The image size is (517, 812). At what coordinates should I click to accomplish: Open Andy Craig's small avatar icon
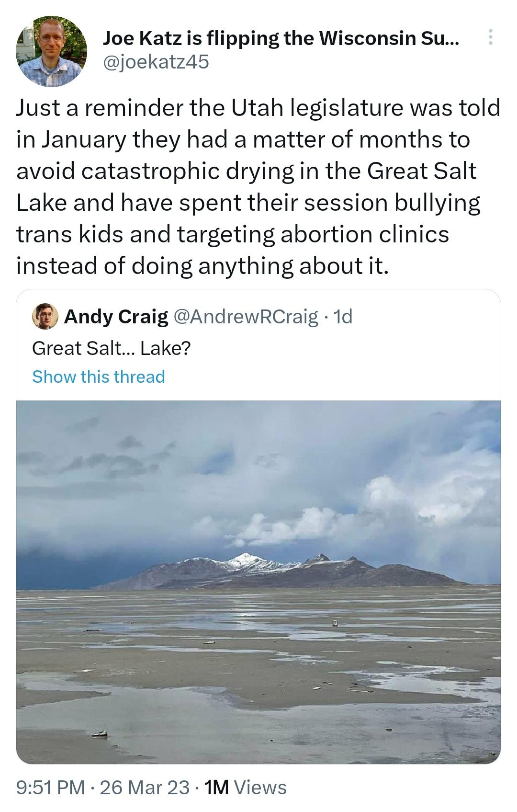point(45,316)
